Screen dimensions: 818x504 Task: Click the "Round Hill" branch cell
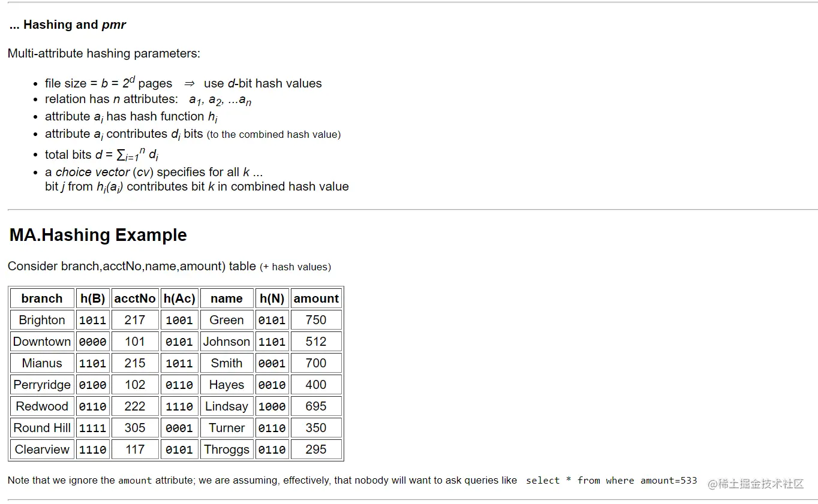(42, 428)
